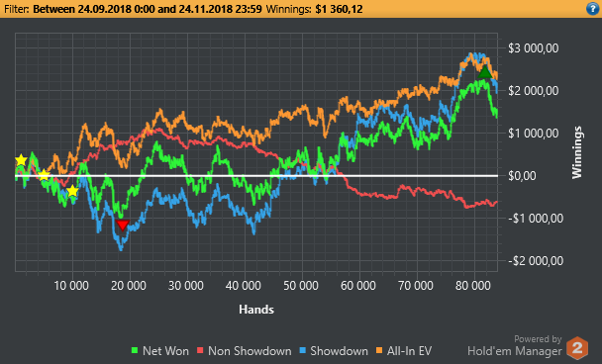The width and height of the screenshot is (602, 364).
Task: Open the blue help question mark icon
Action: point(593,9)
